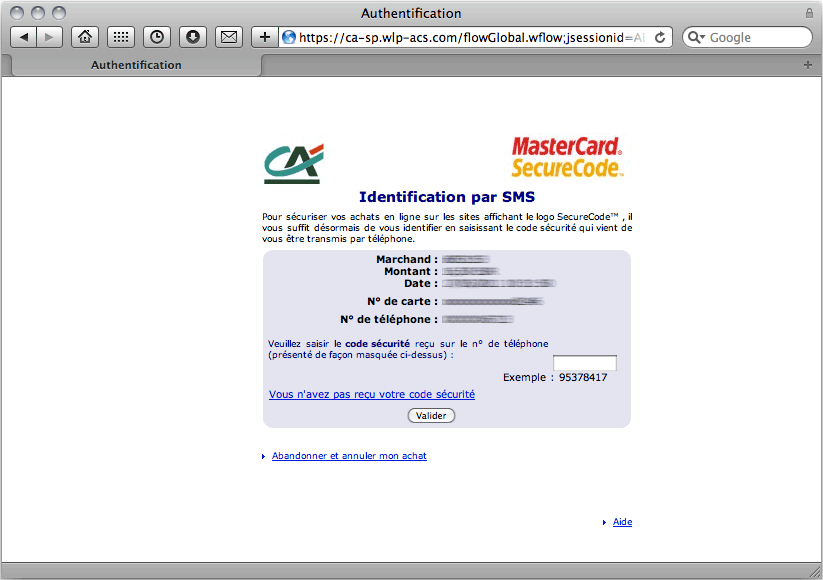Open the Google search magnifier dropdown

pos(696,37)
